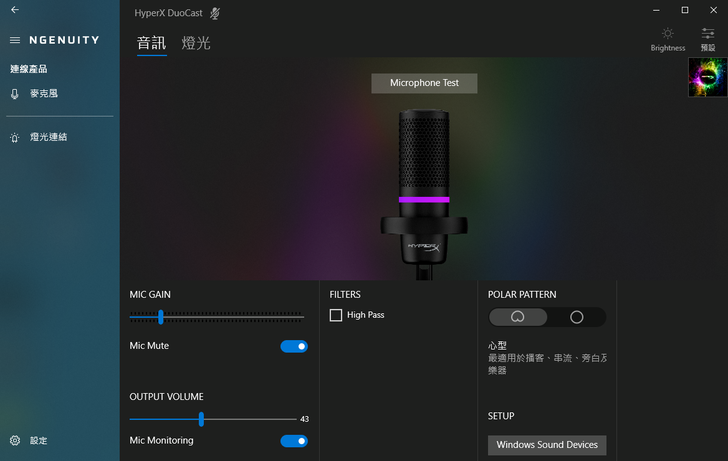Click the back arrow icon
Screen dimensions: 728x461
(x=15, y=10)
